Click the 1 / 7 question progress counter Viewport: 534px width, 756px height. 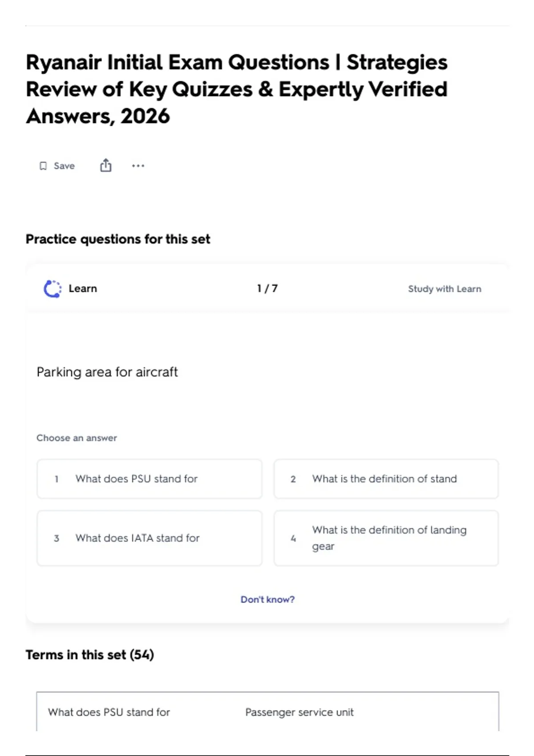click(x=267, y=289)
